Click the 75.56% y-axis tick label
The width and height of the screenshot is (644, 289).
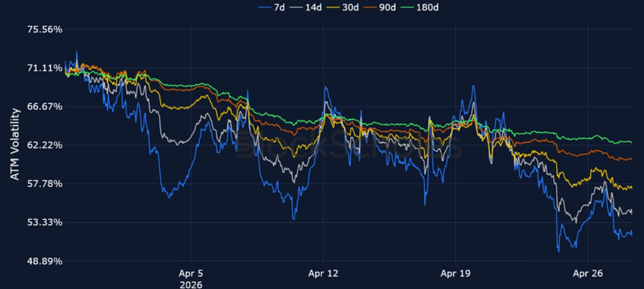(x=44, y=29)
